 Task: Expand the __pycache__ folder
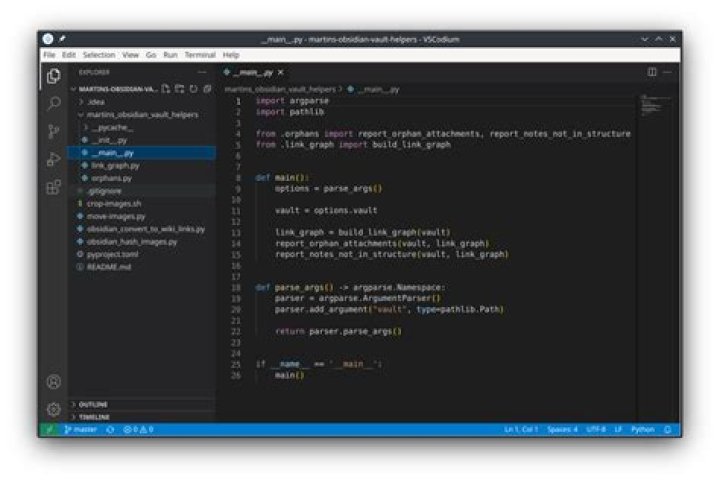142,127
